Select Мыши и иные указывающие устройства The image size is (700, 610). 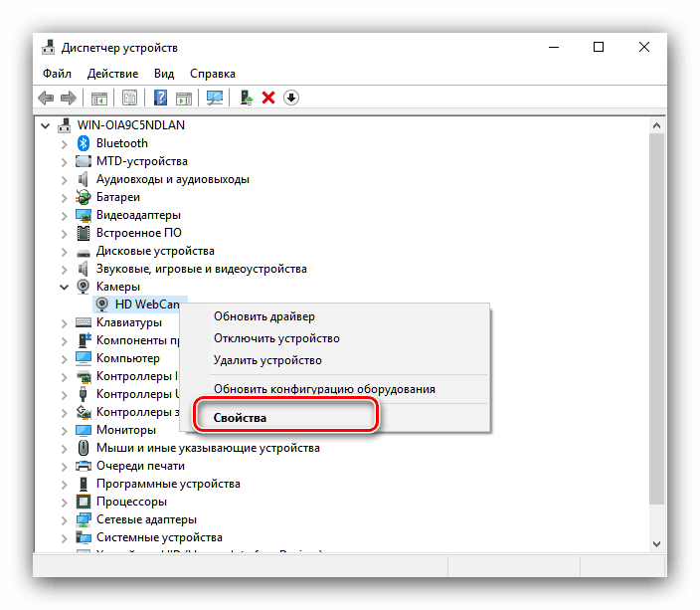click(208, 448)
